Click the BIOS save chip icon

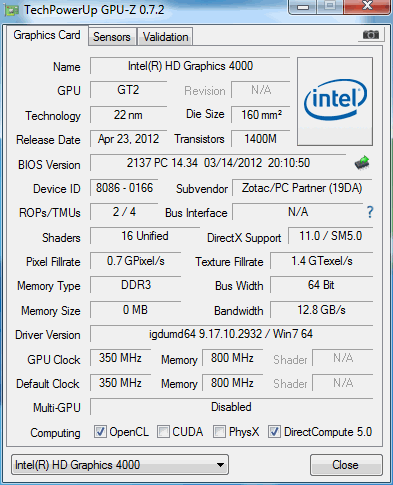[x=362, y=163]
